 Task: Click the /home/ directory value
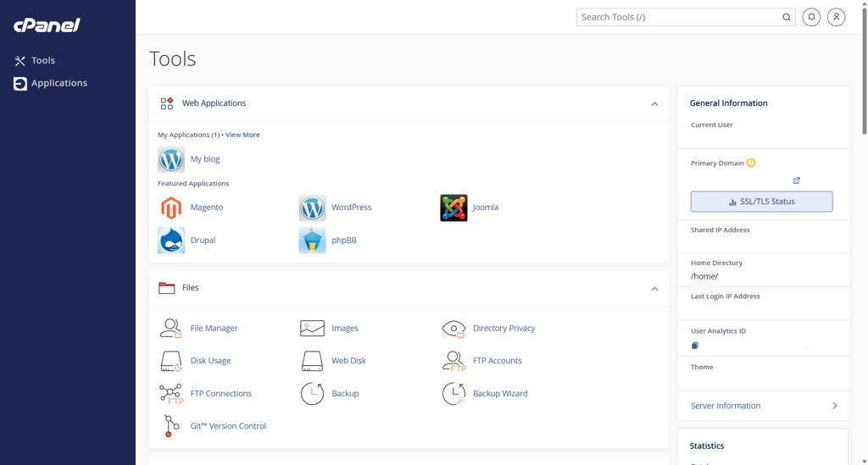(x=704, y=276)
